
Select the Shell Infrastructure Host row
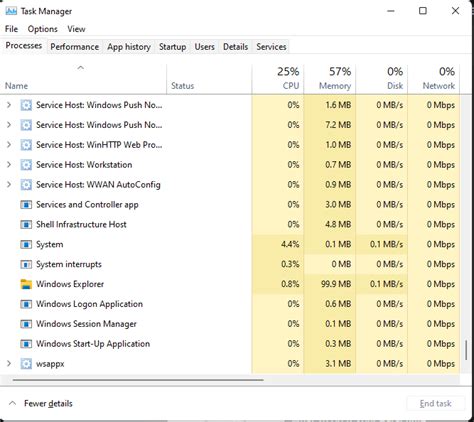[230, 224]
